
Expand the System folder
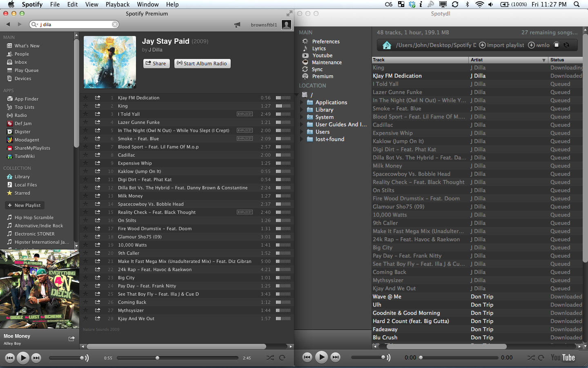tap(302, 117)
